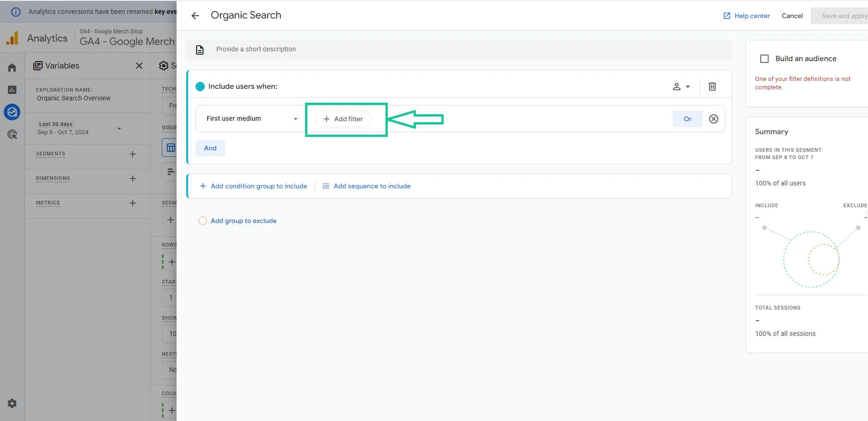Viewport: 868px width, 421px height.
Task: Click the exploration name Organic Search Overview
Action: click(74, 98)
